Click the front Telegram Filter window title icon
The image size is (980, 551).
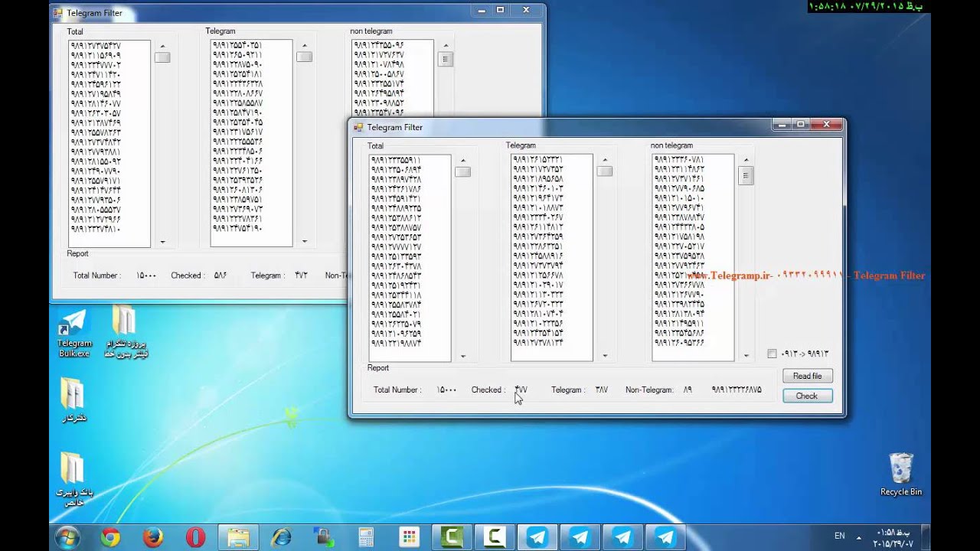358,127
